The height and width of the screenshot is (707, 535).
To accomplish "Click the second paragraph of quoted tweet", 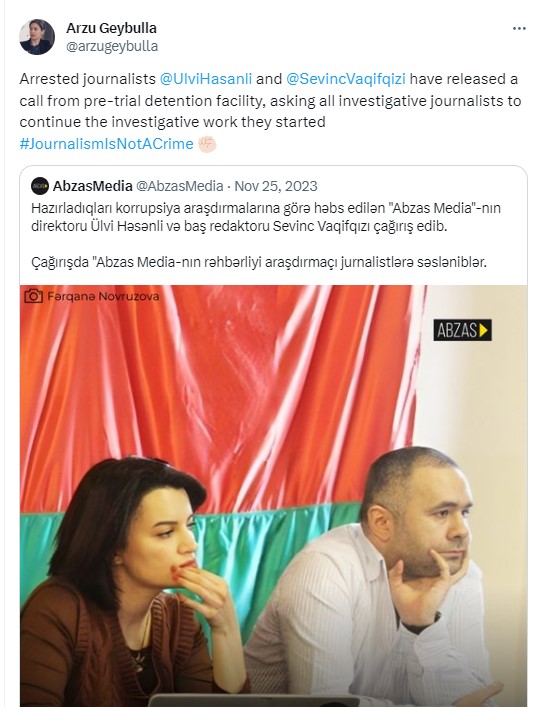I will click(x=259, y=262).
